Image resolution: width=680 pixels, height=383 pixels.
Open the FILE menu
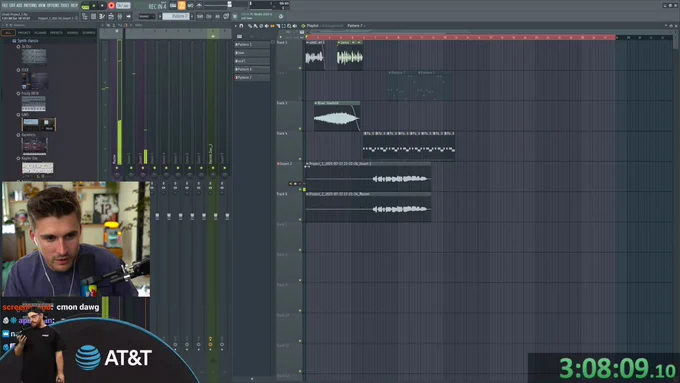click(5, 6)
